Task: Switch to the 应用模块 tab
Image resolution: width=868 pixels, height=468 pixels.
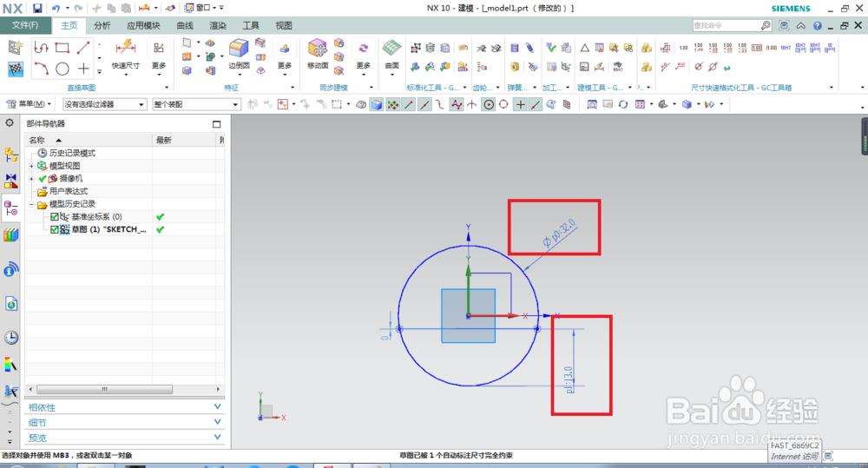Action: [143, 25]
